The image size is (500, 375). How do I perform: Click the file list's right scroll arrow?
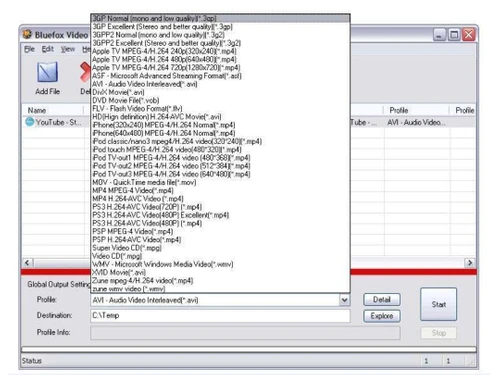pyautogui.click(x=470, y=263)
